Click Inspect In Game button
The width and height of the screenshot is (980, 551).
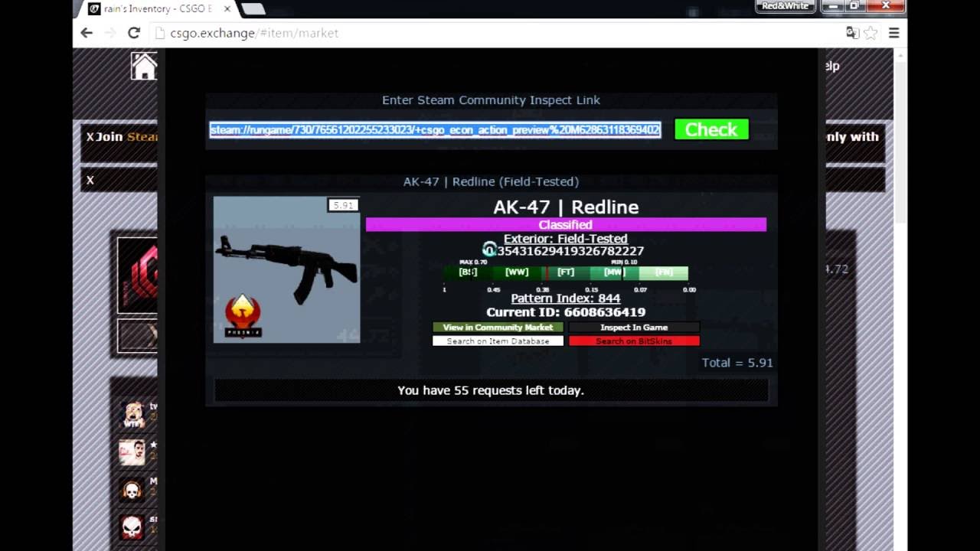(634, 328)
